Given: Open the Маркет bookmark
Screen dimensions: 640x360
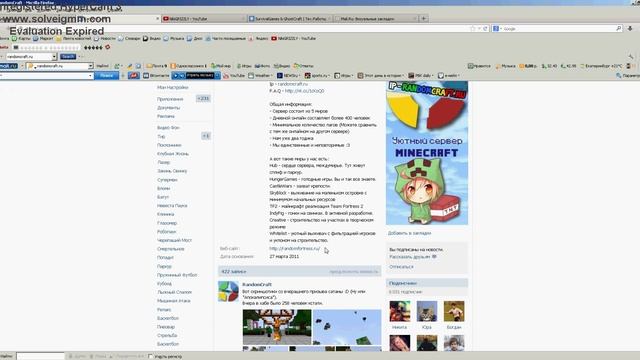Looking at the screenshot, I should (43, 38).
